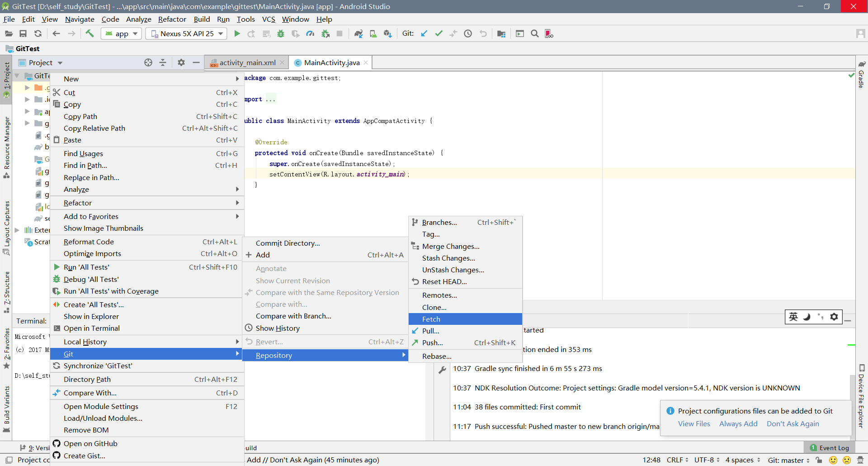The image size is (868, 466).
Task: Collapse all in the Project panel
Action: (x=163, y=62)
